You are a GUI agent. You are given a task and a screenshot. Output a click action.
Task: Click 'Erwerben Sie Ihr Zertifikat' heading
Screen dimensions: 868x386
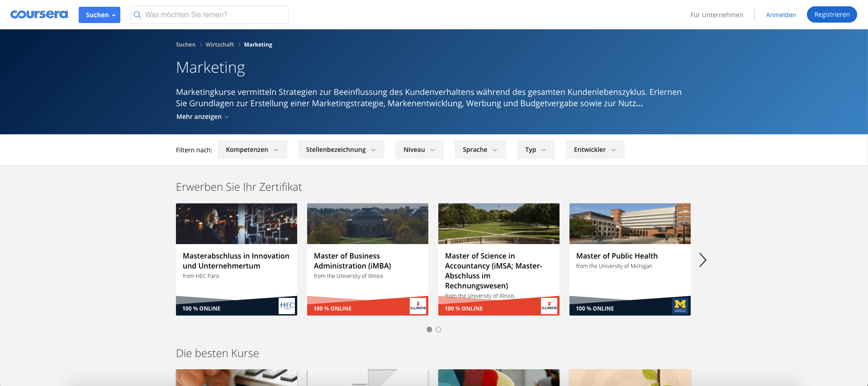pyautogui.click(x=239, y=187)
